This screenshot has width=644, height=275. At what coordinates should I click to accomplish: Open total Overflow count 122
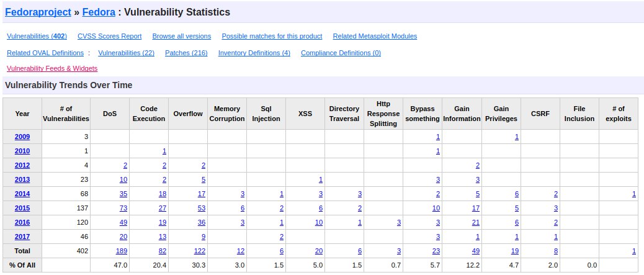coord(200,251)
